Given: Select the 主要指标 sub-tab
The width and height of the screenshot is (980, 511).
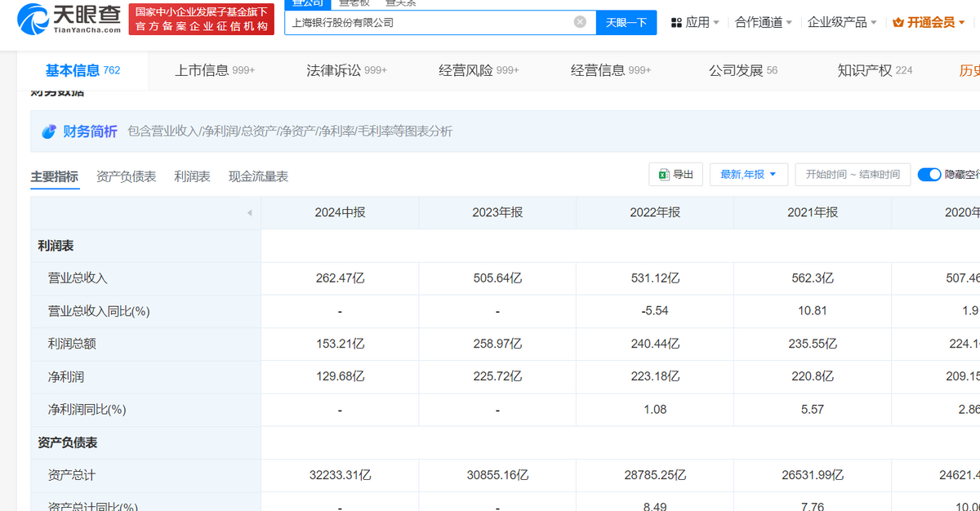Looking at the screenshot, I should coord(55,176).
